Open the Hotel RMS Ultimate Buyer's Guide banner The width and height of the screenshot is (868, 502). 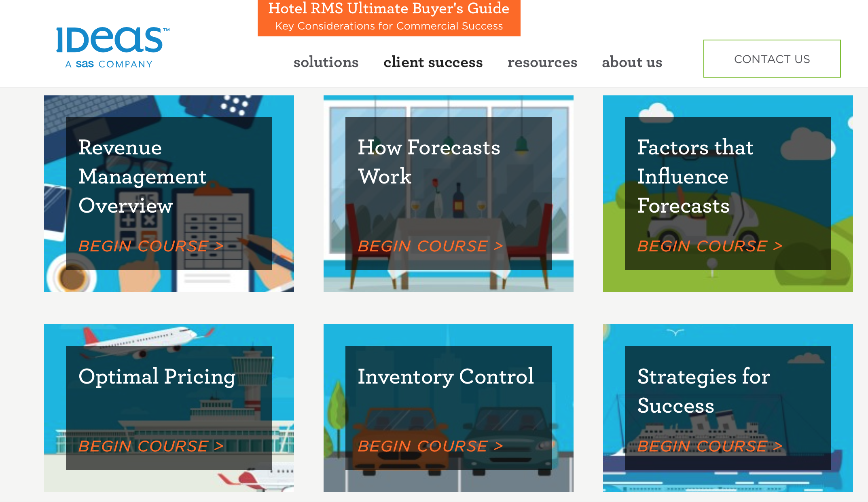tap(389, 17)
